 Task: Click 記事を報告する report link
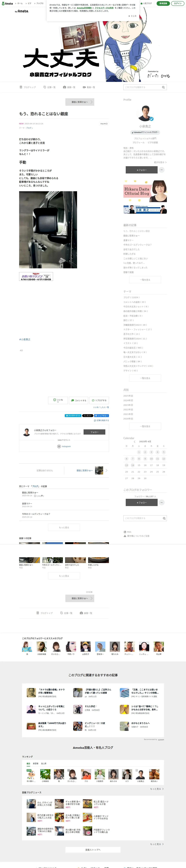101,421
